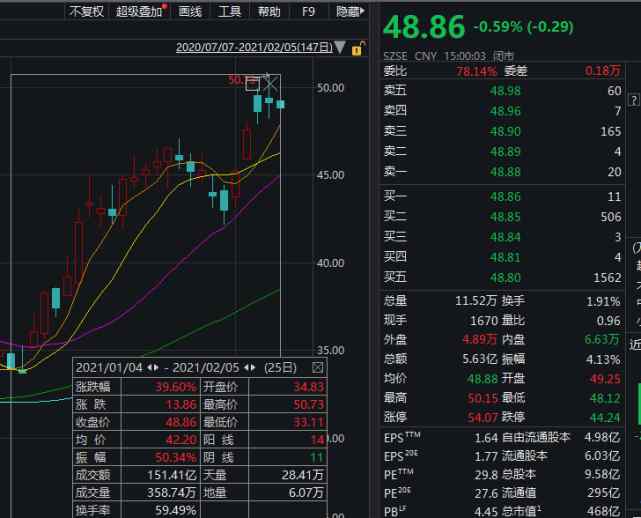Click the 总市值 value 468亿

pos(603,511)
